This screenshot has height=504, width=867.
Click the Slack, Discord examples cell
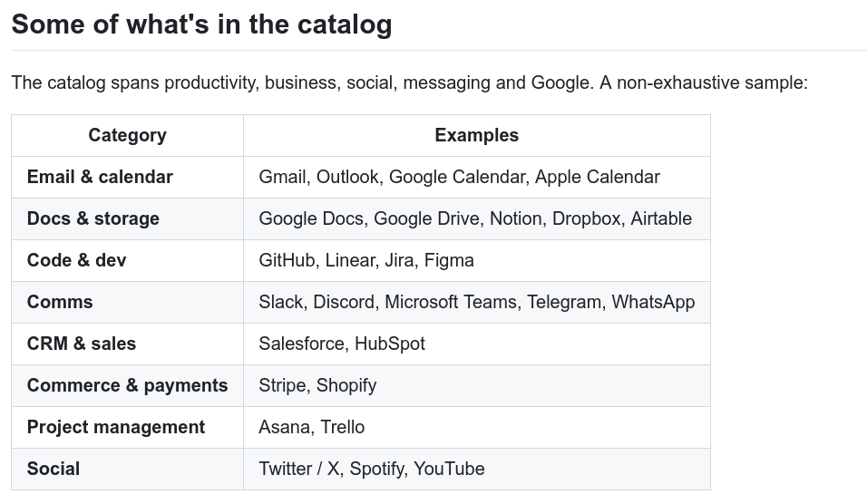point(477,302)
